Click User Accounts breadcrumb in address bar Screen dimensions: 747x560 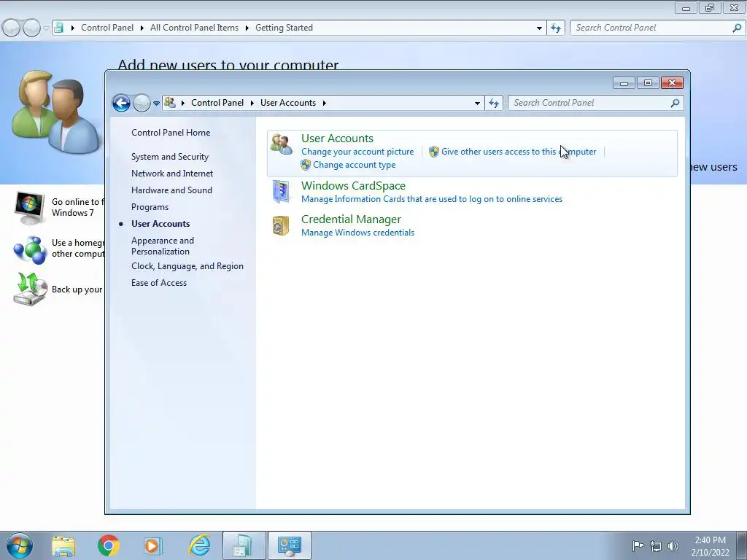point(287,103)
